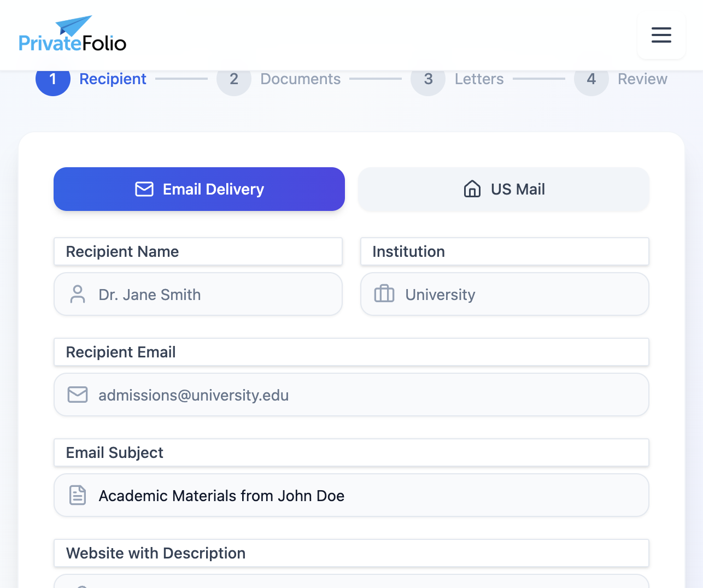The height and width of the screenshot is (588, 703).
Task: Click the Website with Description label
Action: [155, 553]
